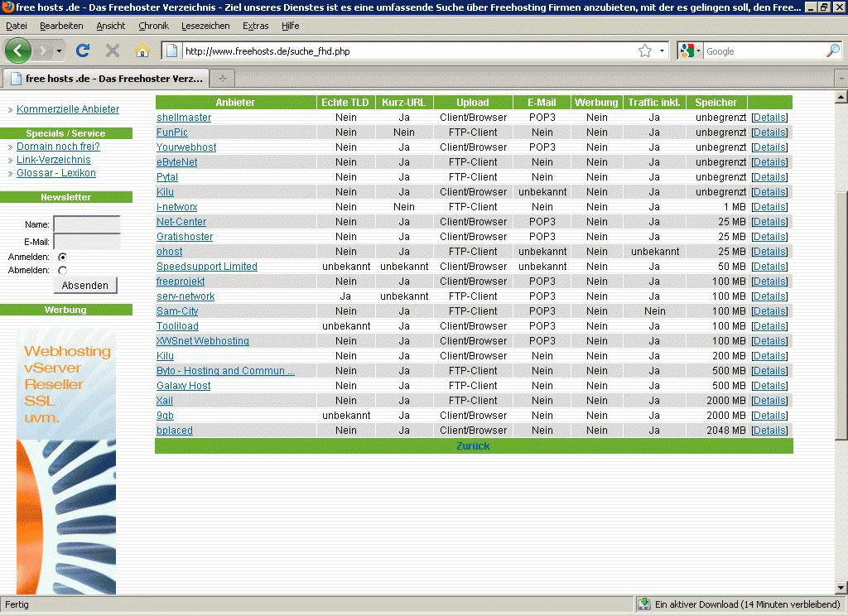Click the scrollbar down arrow

tap(841, 588)
